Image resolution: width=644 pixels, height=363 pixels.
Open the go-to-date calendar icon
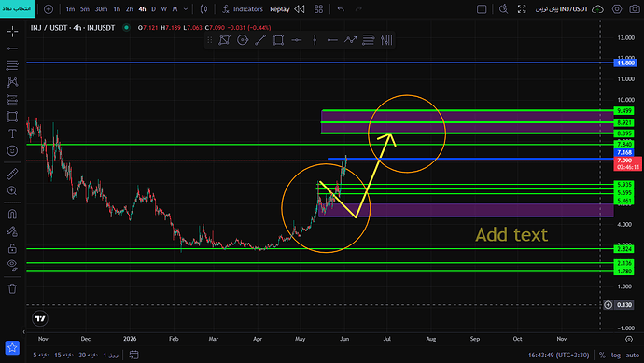[133, 355]
